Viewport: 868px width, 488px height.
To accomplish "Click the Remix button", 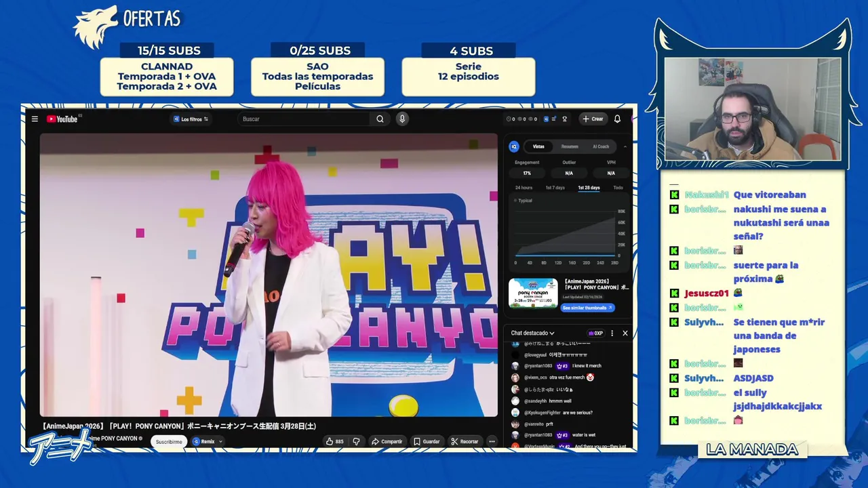I will coord(203,442).
